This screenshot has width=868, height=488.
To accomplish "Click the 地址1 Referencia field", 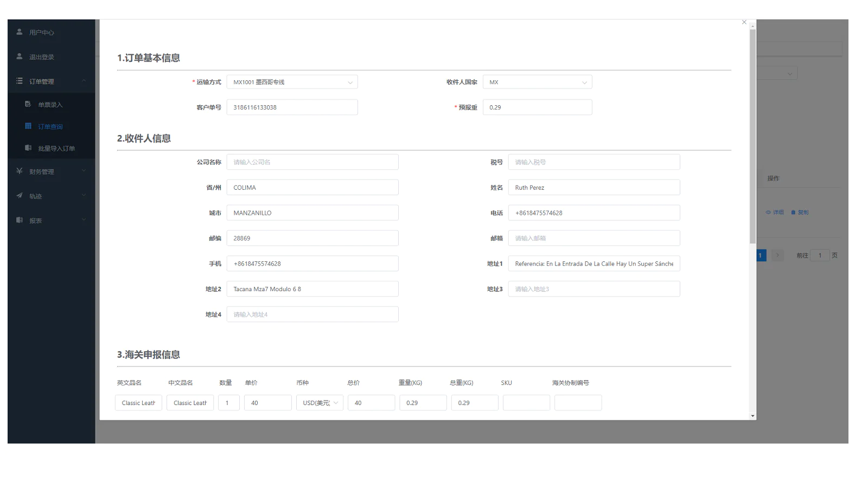I will click(594, 264).
